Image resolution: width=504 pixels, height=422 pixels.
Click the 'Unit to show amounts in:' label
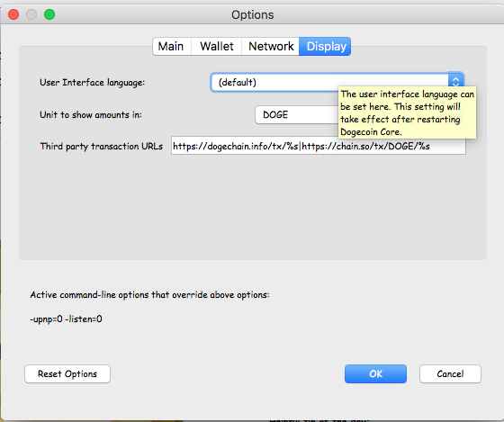click(x=91, y=115)
